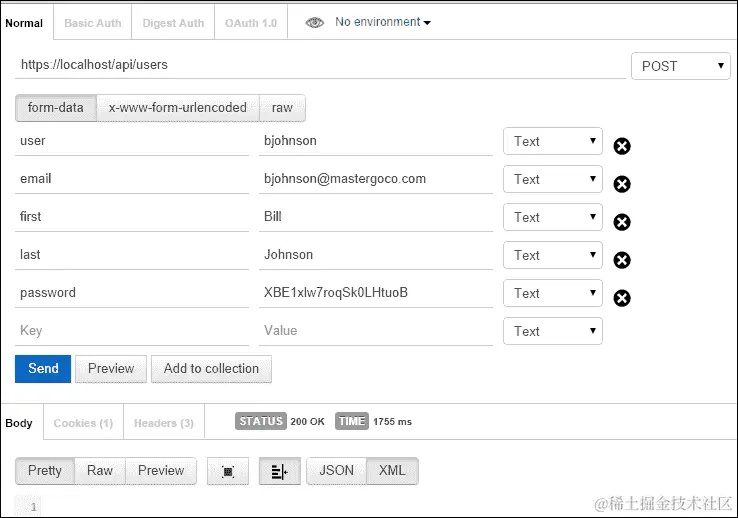Open the POST method dropdown
This screenshot has height=518, width=738.
click(x=681, y=66)
